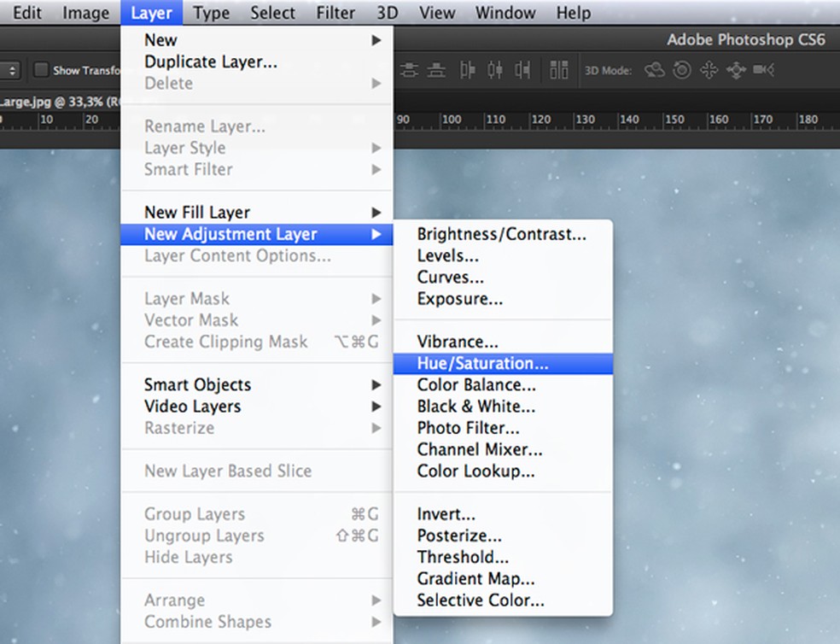Choose Duplicate Layer... menu item
This screenshot has width=840, height=644.
[x=257, y=61]
